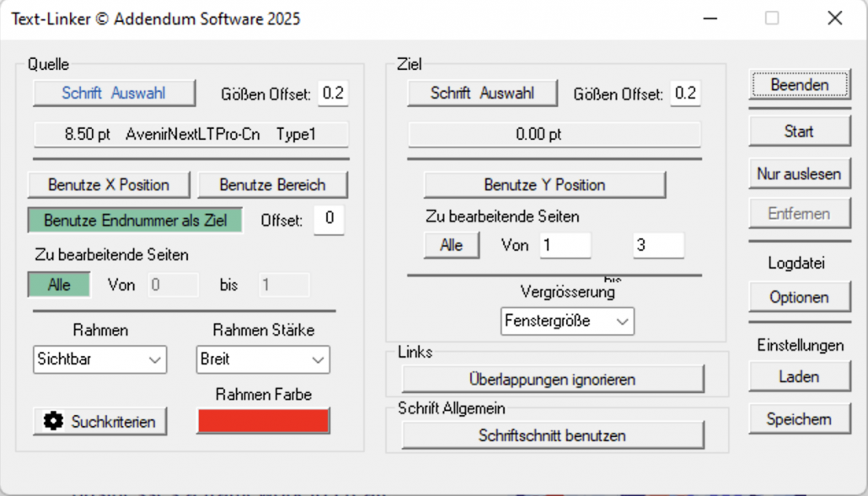Select the Ziel font info bar 0.00 pt
This screenshot has height=496, width=868.
[x=555, y=135]
